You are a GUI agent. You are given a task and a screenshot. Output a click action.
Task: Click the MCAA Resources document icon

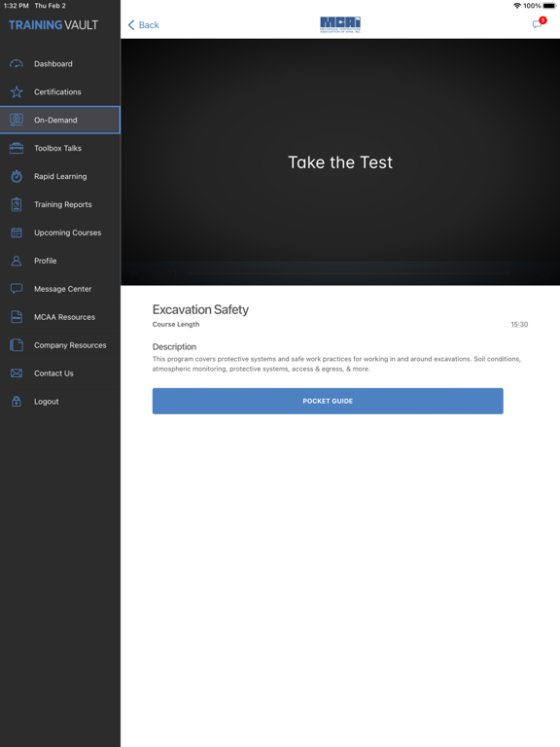(17, 317)
